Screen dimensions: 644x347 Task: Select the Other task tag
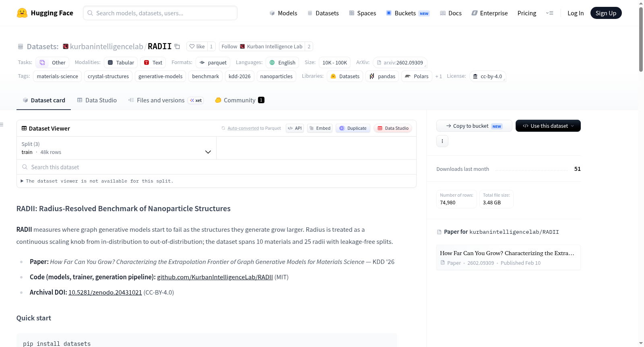tap(52, 62)
